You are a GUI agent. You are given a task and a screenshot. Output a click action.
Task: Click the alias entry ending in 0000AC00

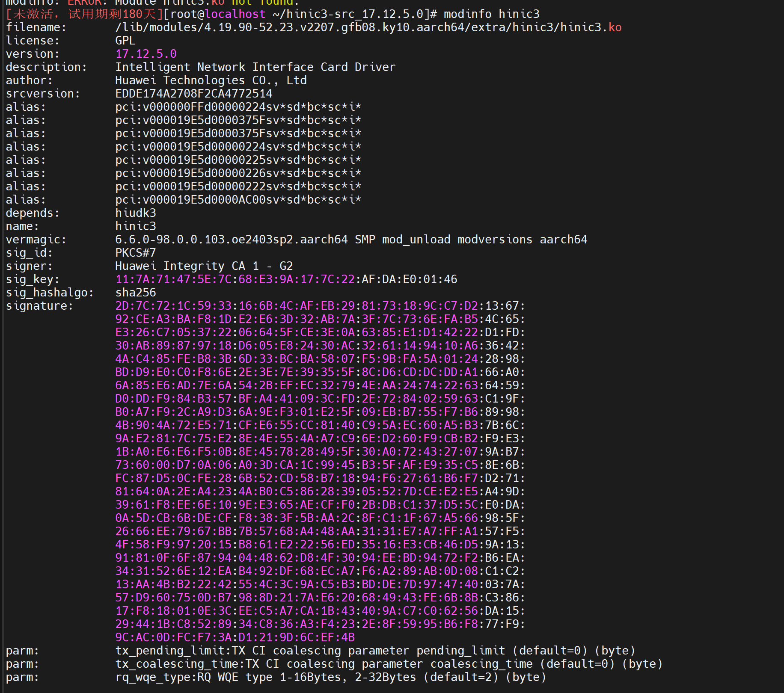238,200
